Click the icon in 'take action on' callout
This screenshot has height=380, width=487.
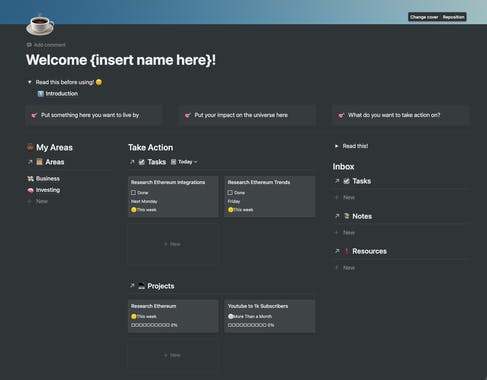tap(341, 115)
